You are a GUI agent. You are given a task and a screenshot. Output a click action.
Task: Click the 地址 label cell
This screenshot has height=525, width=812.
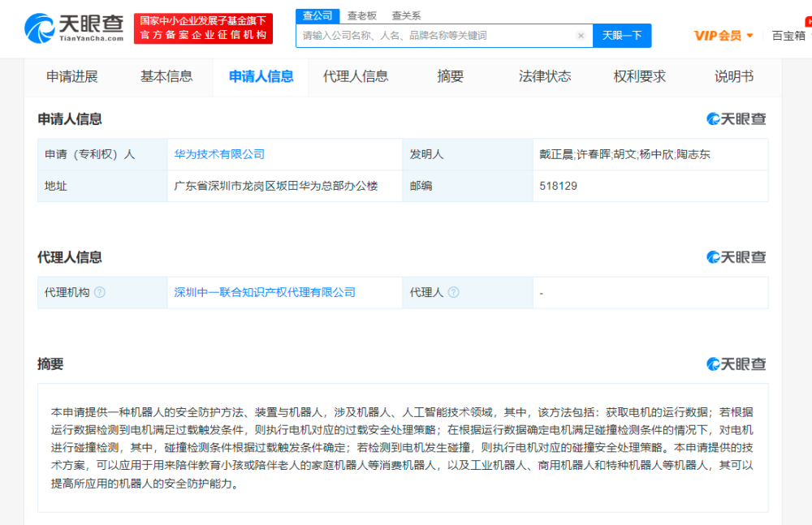pyautogui.click(x=102, y=186)
